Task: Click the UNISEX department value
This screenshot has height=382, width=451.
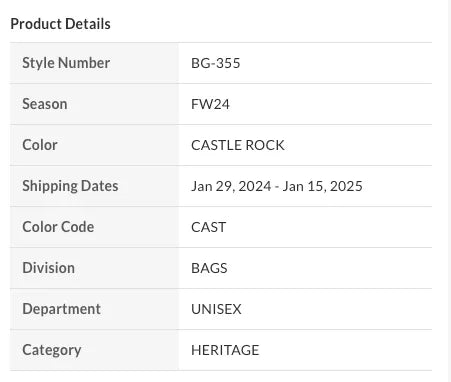Action: pos(216,309)
